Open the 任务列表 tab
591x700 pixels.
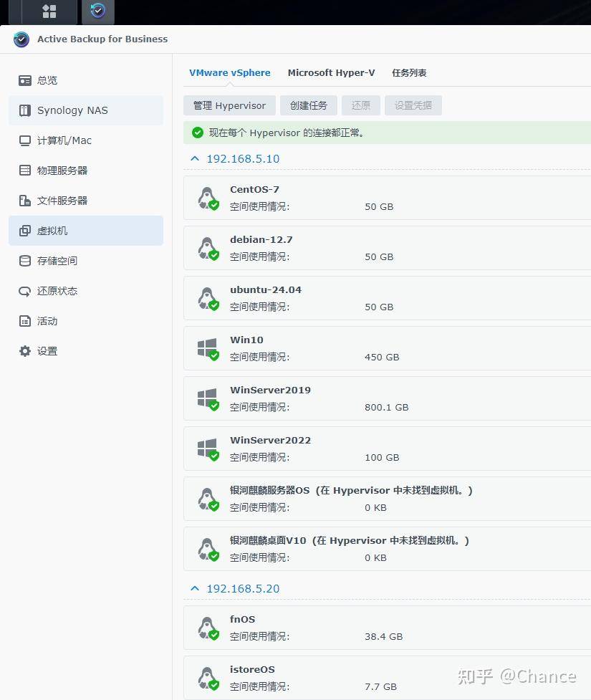[x=409, y=73]
